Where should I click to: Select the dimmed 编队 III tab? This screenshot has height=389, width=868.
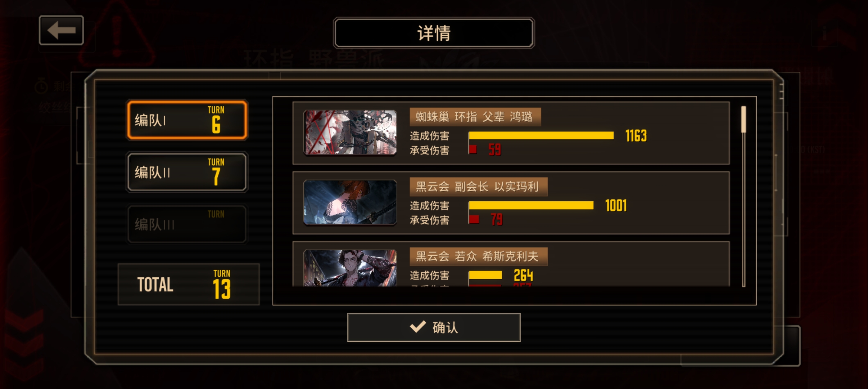coord(187,224)
